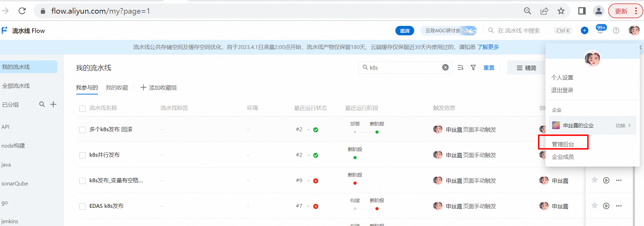Open the jenkins group in sidebar
The height and width of the screenshot is (226, 644).
click(10, 221)
